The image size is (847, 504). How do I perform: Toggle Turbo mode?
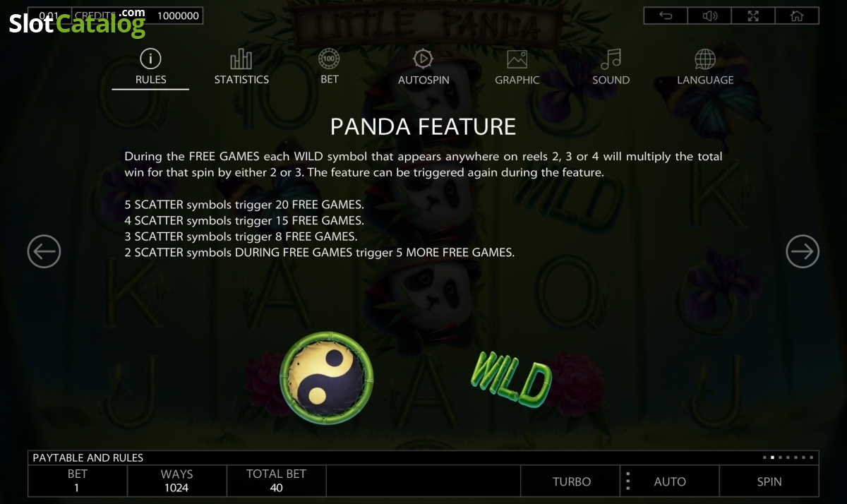point(571,481)
